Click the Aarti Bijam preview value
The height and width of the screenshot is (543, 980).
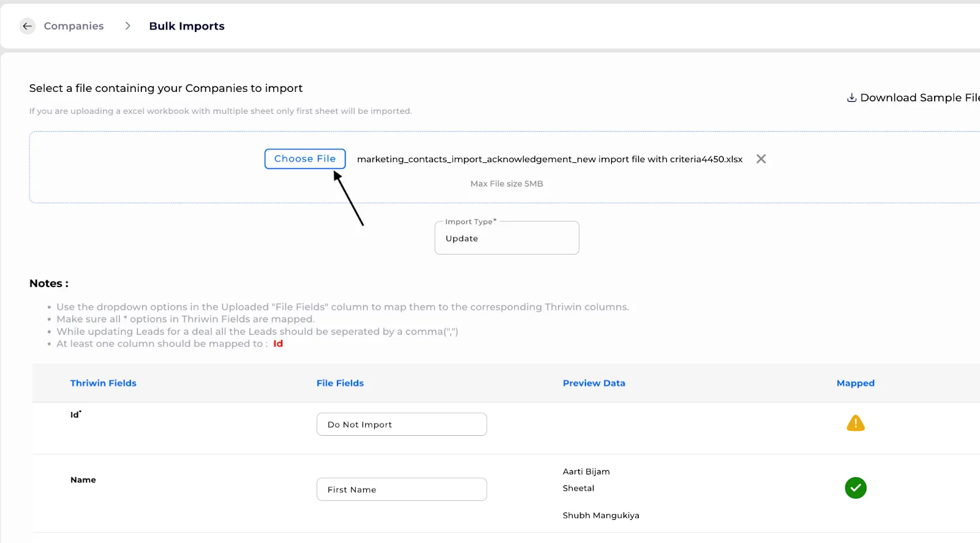tap(586, 471)
